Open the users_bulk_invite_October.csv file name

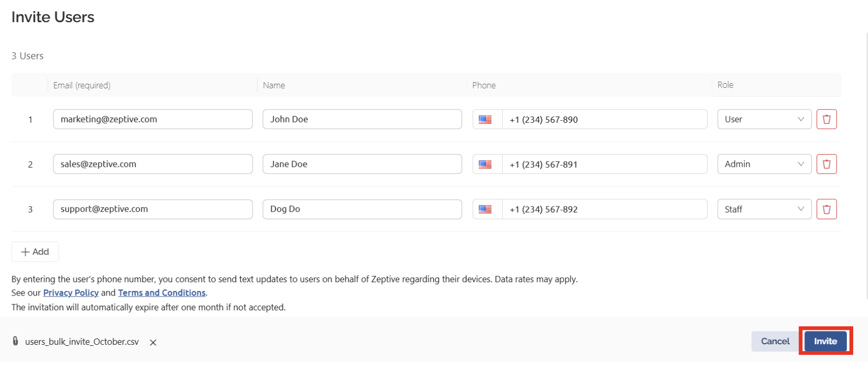[x=82, y=342]
